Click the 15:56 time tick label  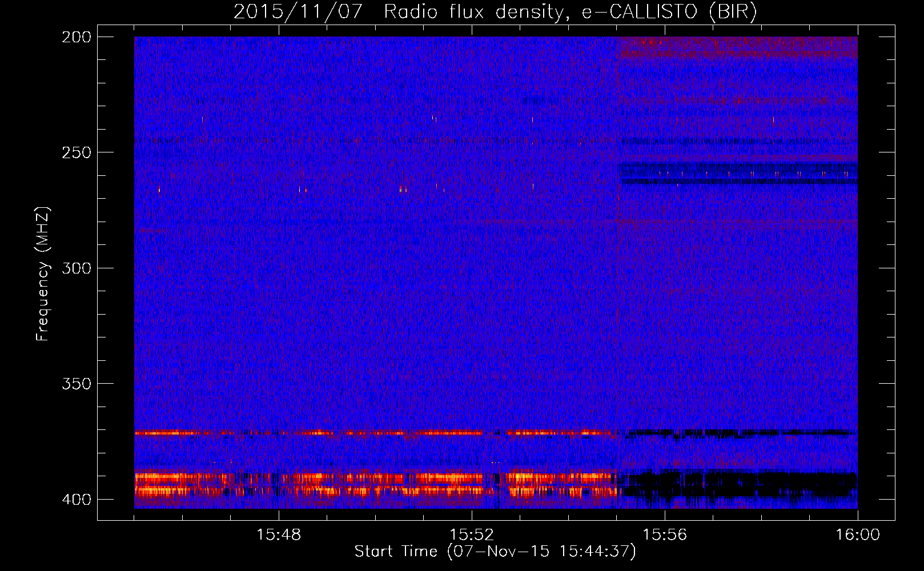tap(665, 535)
